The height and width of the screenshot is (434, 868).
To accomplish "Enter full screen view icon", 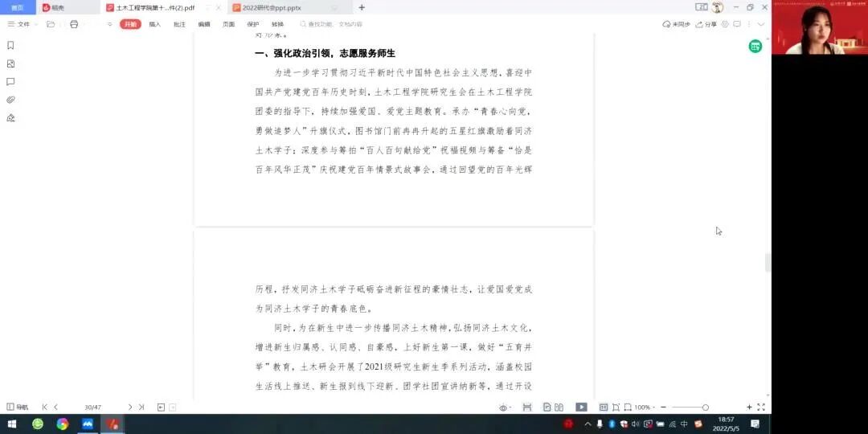I will 761,407.
